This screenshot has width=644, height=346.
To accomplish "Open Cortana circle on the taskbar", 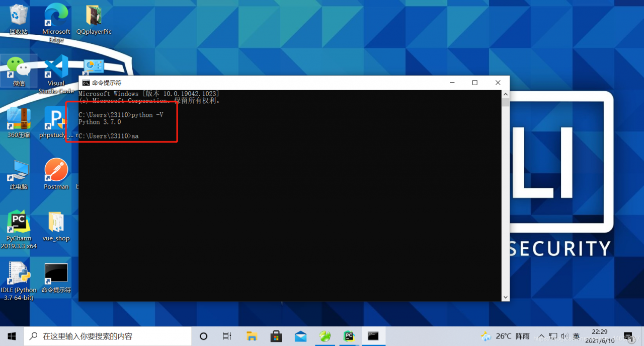I will click(x=204, y=336).
